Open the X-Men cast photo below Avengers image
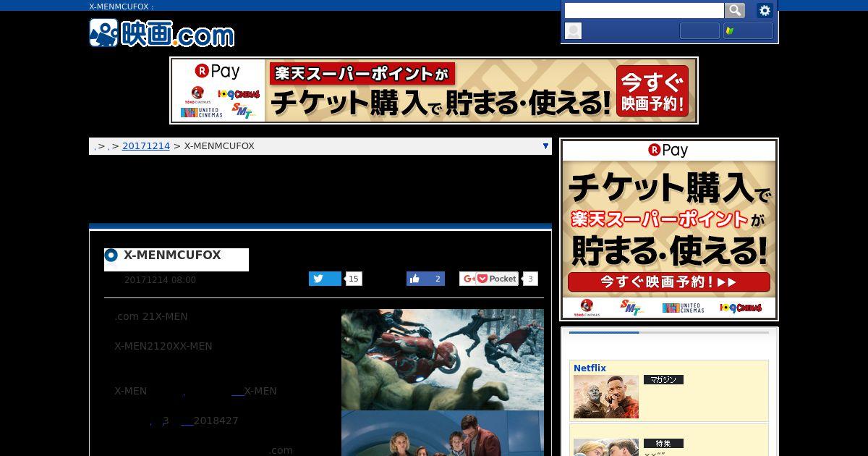Screen dimensions: 868x456 443,434
